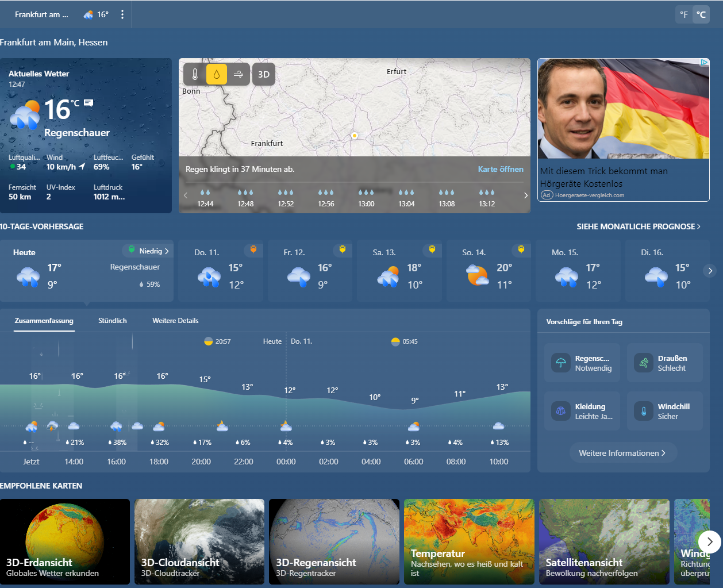The height and width of the screenshot is (588, 723).
Task: Select Heute forecast card
Action: [87, 271]
